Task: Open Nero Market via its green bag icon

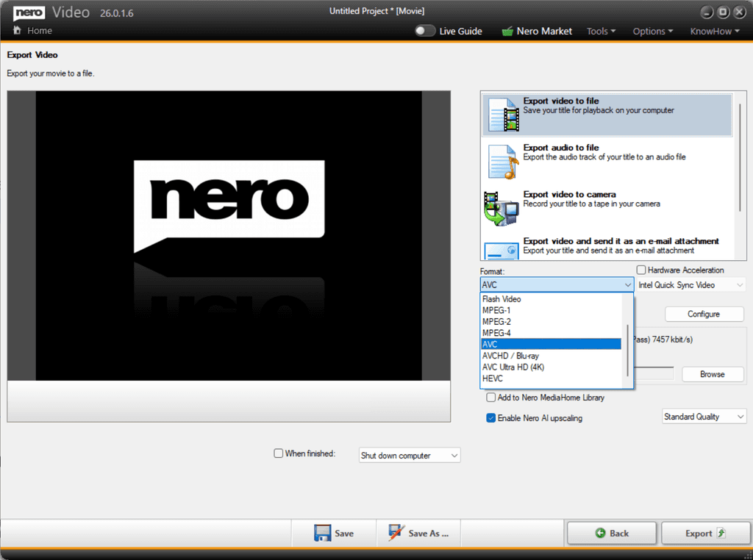Action: [508, 31]
